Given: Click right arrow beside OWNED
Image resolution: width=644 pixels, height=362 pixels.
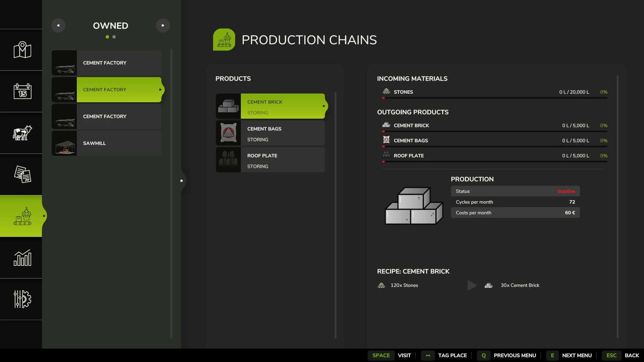Looking at the screenshot, I should click(x=163, y=25).
